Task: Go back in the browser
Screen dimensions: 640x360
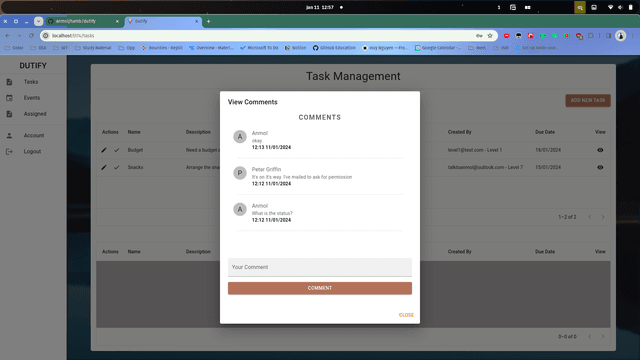Action: 7,36
